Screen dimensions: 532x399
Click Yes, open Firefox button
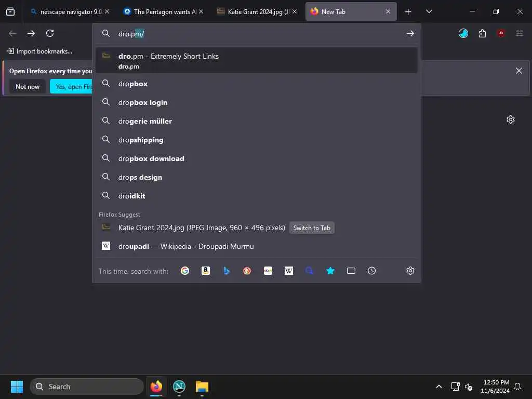pos(72,87)
